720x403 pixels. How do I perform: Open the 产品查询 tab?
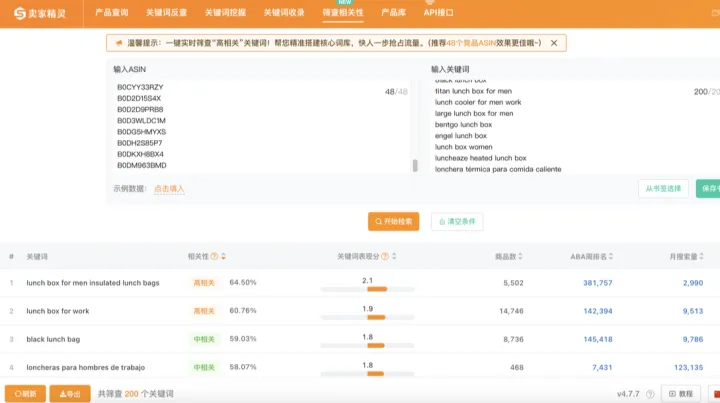point(112,12)
